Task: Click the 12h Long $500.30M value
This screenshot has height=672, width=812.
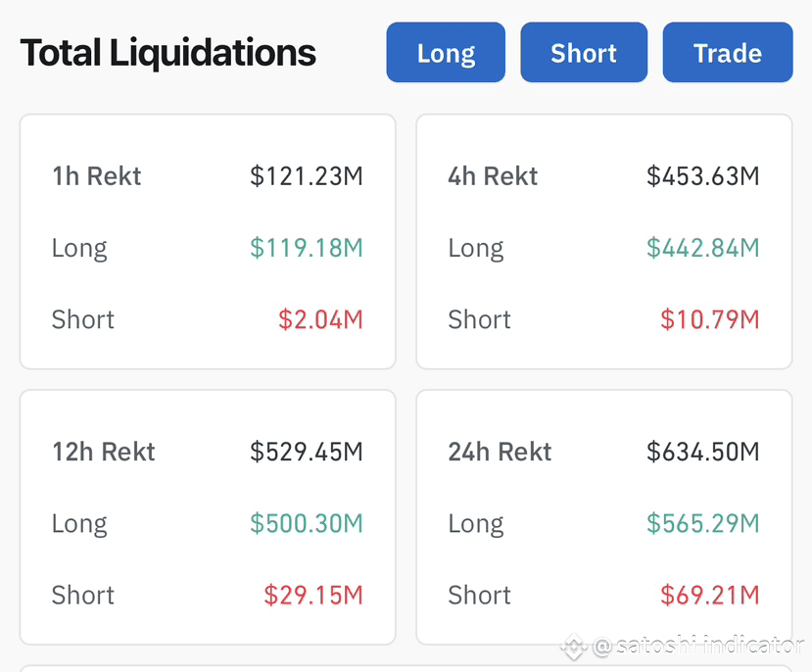Action: (x=306, y=523)
